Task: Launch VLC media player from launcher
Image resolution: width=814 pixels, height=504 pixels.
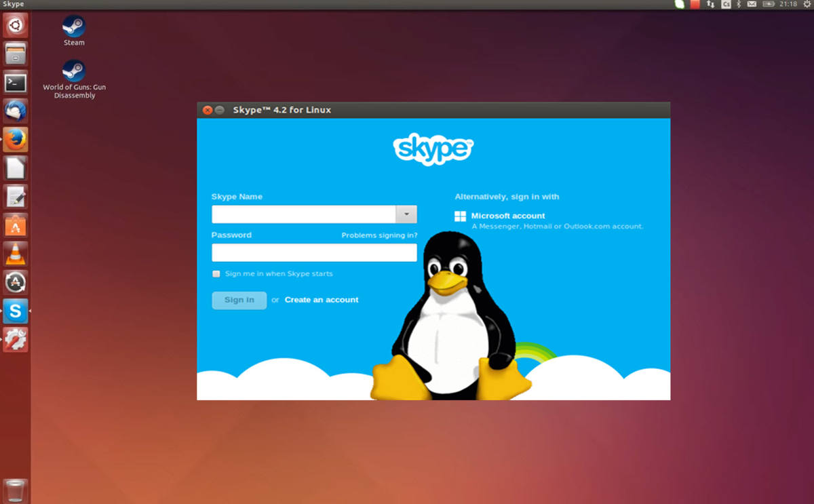Action: point(15,254)
